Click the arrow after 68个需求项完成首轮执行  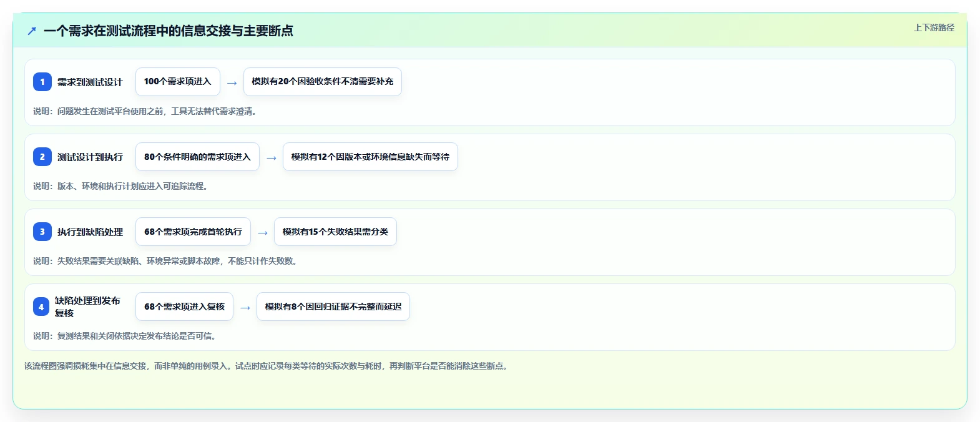coord(262,232)
